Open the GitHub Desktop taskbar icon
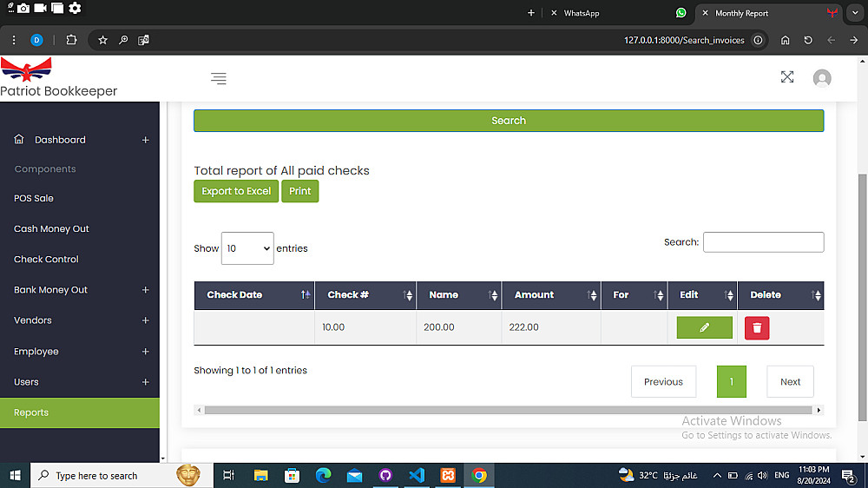The image size is (868, 488). coord(385,475)
